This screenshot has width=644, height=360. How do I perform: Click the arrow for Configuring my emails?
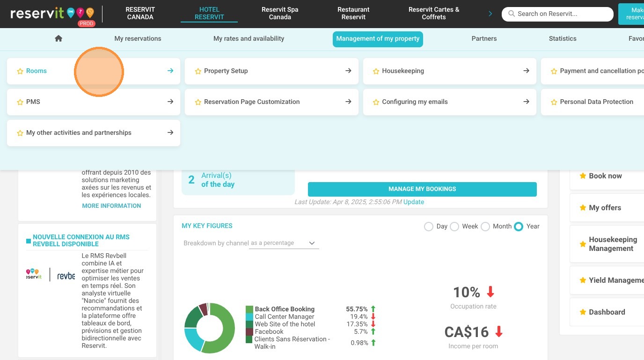click(x=527, y=102)
